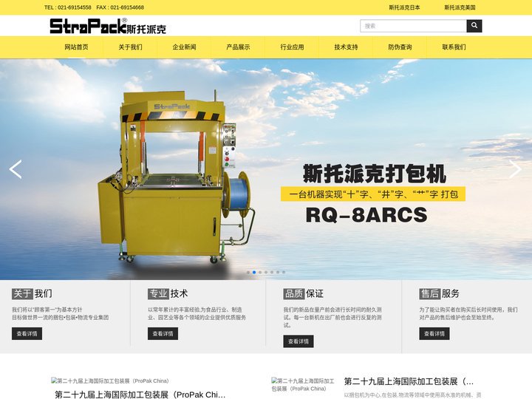Image resolution: width=532 pixels, height=399 pixels.
Task: Click the TEL : 021-69154558 text
Action: click(x=67, y=7)
